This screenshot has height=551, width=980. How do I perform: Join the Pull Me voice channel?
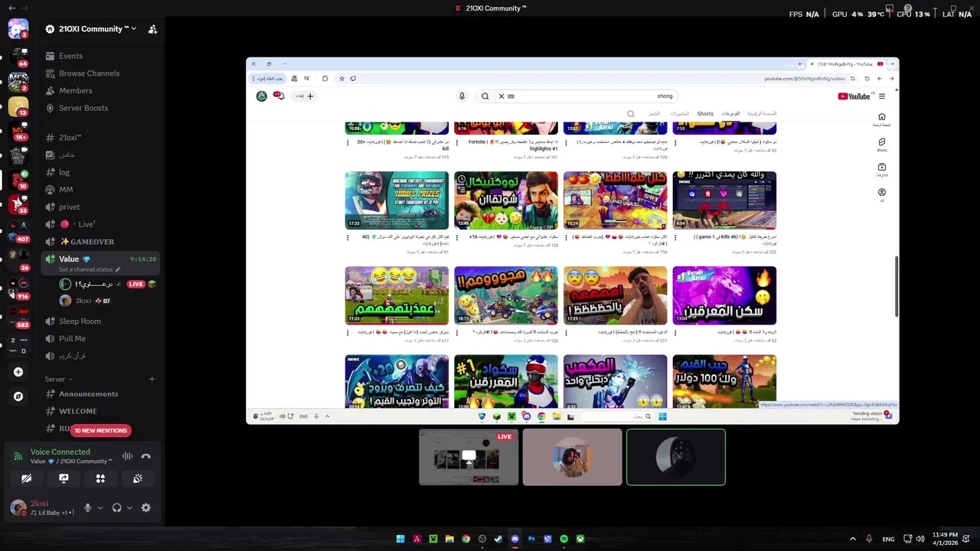pyautogui.click(x=100, y=338)
